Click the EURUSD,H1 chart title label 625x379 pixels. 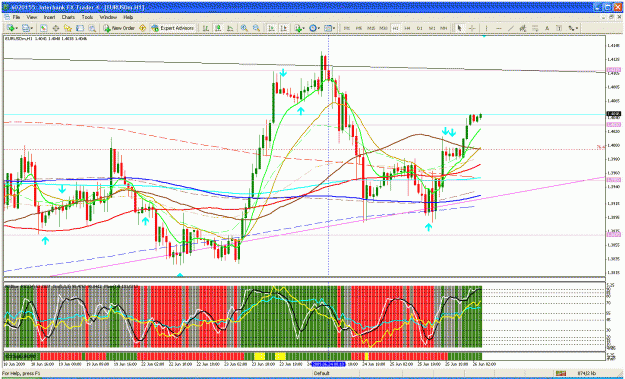(46, 38)
